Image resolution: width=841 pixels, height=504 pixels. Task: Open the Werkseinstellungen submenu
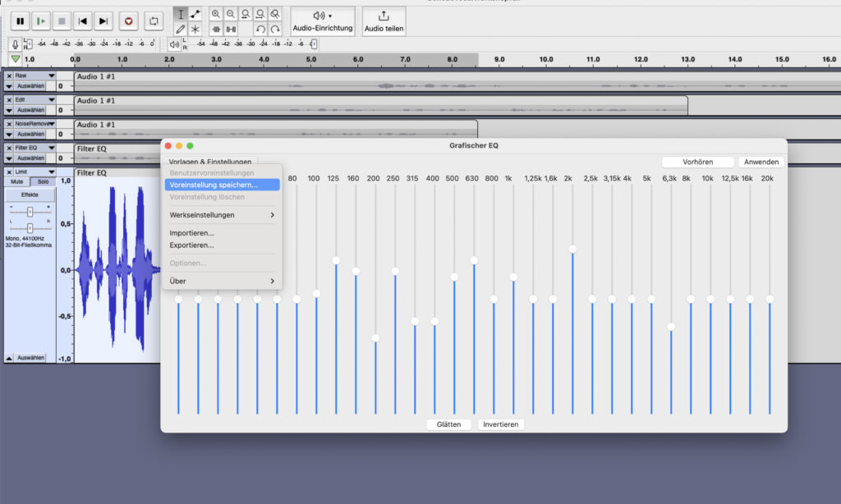(222, 215)
